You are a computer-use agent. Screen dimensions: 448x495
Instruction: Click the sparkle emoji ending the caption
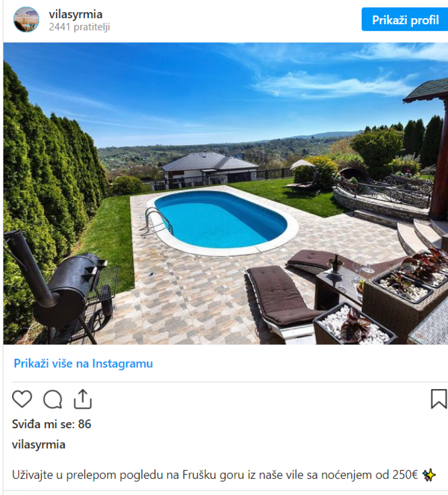(429, 475)
